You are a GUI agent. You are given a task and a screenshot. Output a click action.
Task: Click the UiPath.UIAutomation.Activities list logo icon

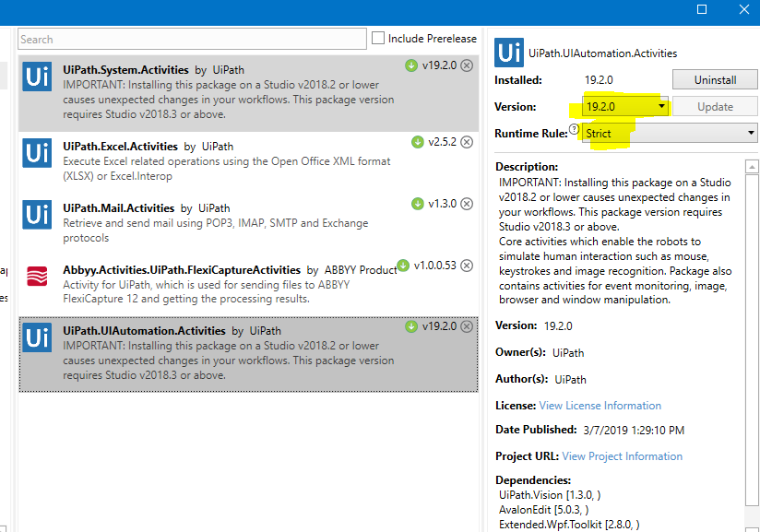click(x=37, y=337)
